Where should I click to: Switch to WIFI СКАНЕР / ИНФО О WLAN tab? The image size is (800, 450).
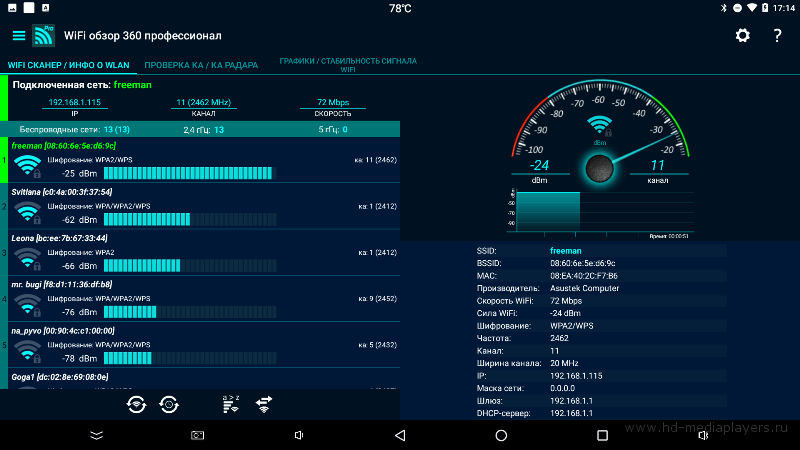[x=68, y=65]
